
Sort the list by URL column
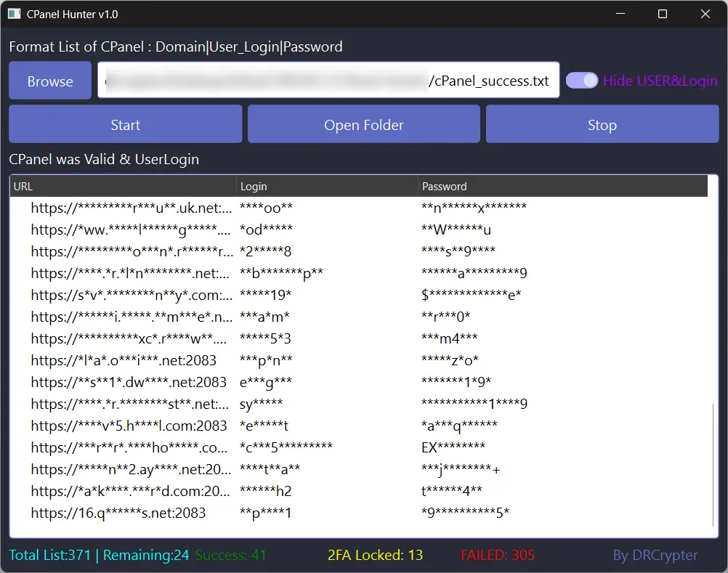coord(23,186)
